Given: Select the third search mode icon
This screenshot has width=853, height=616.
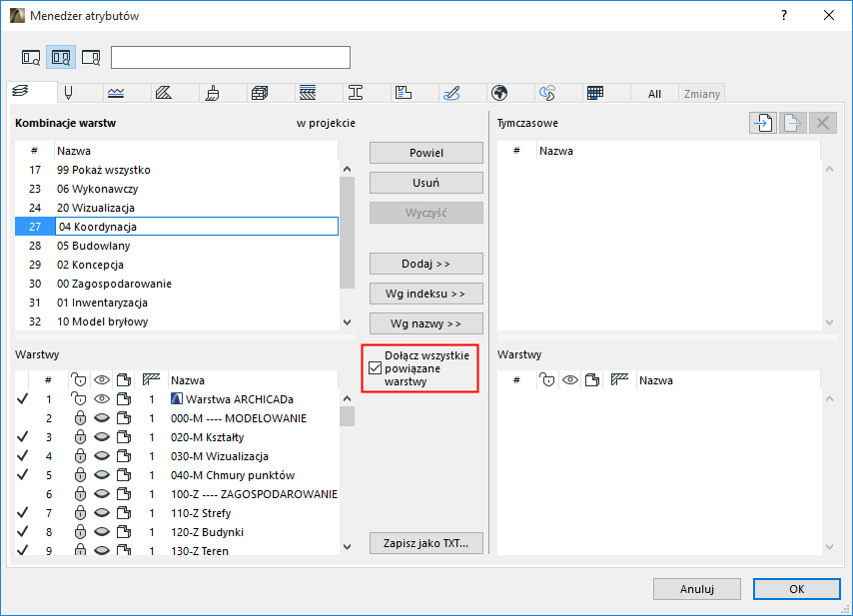Looking at the screenshot, I should [91, 57].
